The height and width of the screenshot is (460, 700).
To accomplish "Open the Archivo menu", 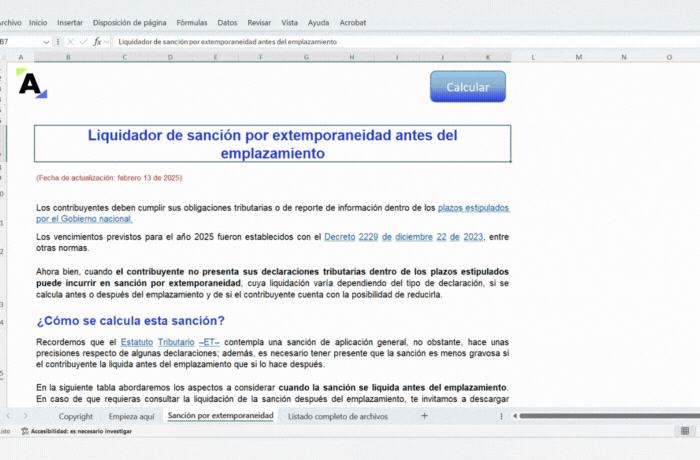I will pyautogui.click(x=10, y=22).
